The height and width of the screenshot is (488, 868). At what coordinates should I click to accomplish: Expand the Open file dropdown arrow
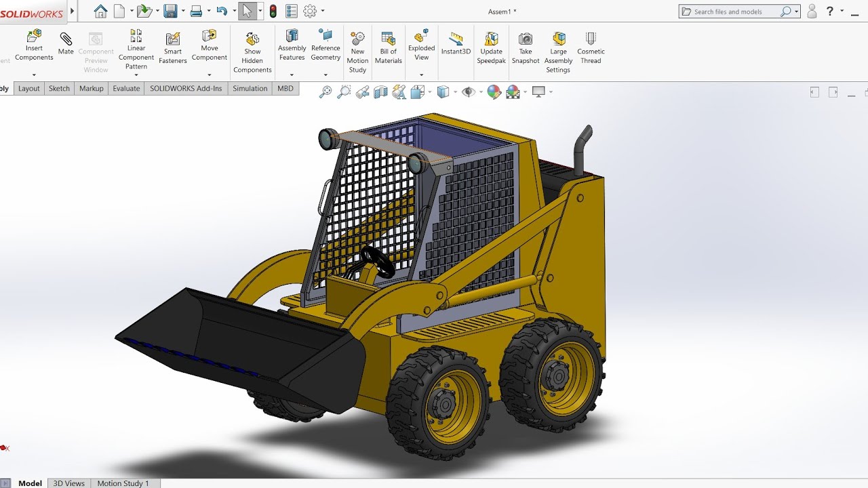click(157, 11)
